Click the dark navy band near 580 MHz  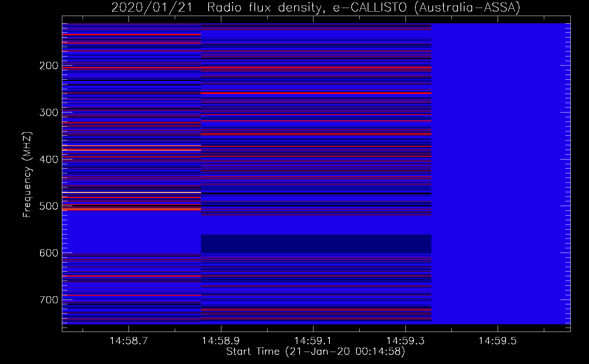(316, 244)
